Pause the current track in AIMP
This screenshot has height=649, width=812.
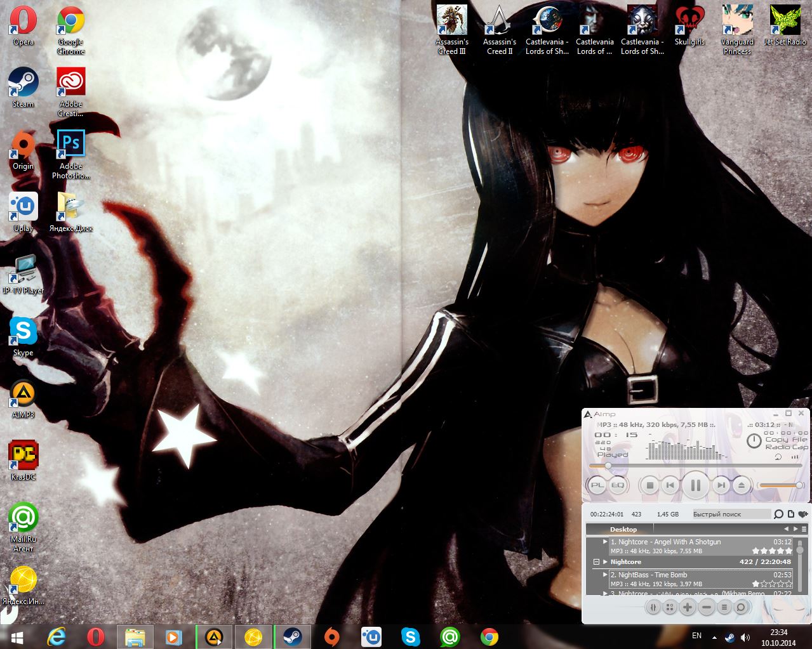click(x=695, y=486)
